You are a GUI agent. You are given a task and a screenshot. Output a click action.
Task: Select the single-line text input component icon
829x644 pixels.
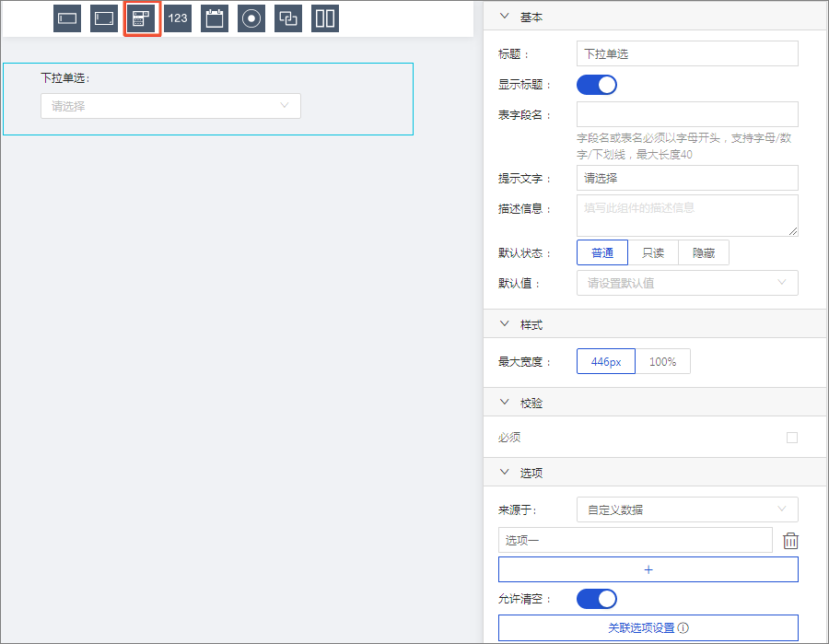[67, 18]
